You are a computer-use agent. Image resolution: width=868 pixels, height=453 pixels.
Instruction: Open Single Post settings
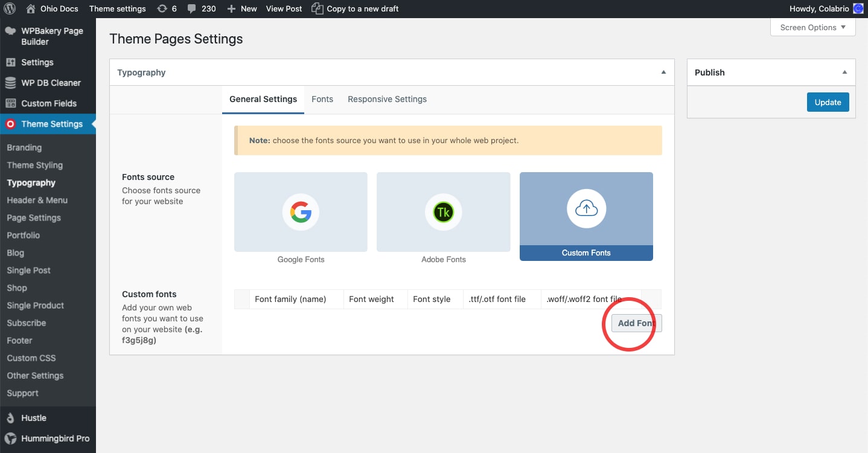(28, 270)
